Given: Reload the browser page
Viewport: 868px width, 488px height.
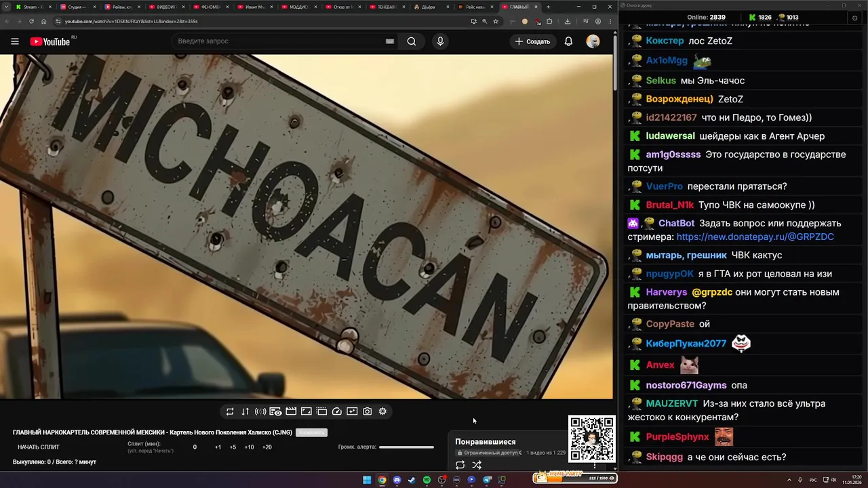Looking at the screenshot, I should point(31,21).
